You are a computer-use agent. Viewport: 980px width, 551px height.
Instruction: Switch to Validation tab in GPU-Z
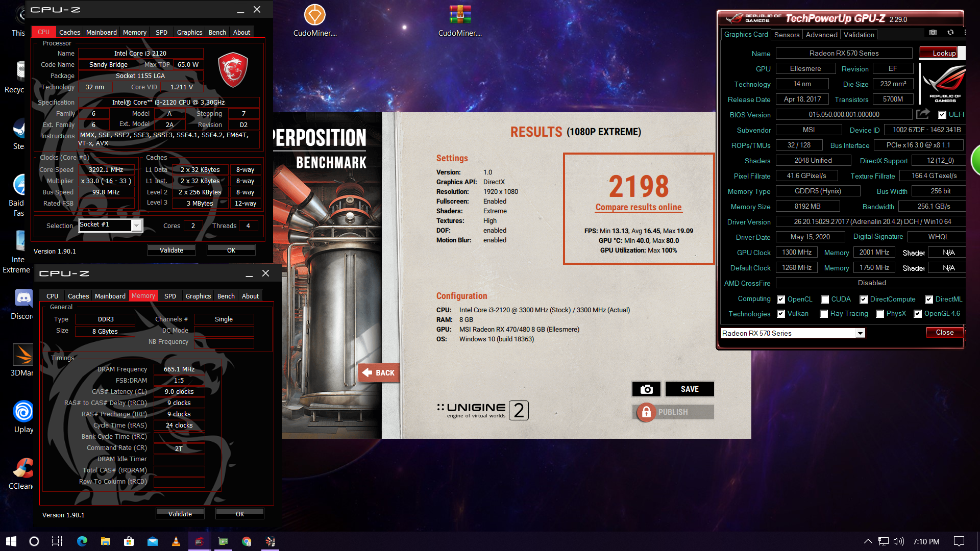click(859, 35)
